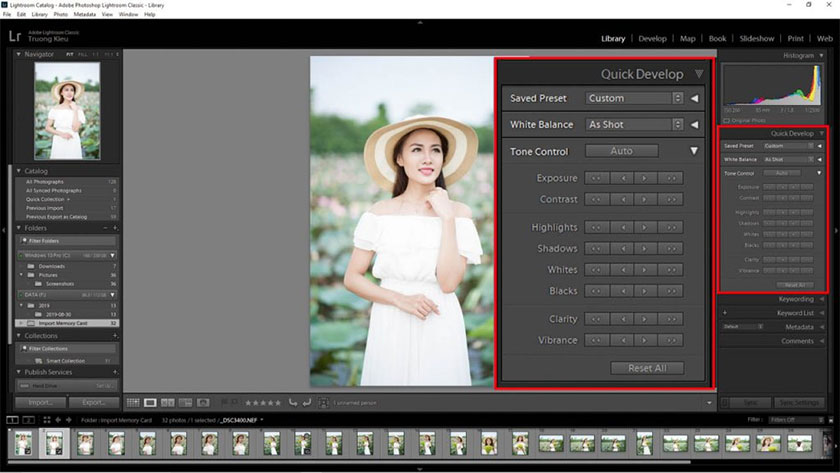Open the Slideshow module
The height and width of the screenshot is (473, 840).
pos(756,39)
